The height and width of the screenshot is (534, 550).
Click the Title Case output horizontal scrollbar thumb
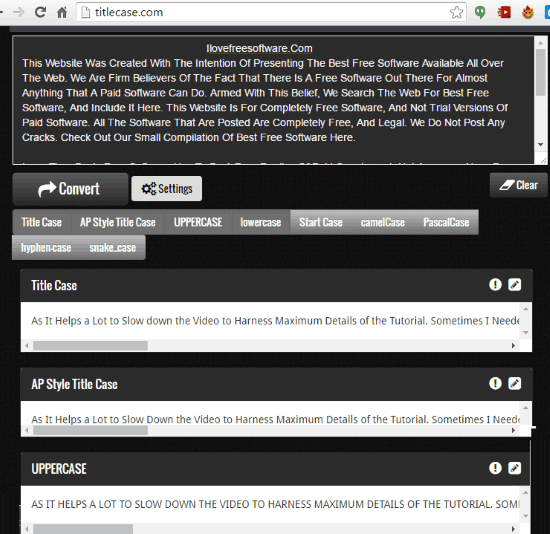point(90,346)
